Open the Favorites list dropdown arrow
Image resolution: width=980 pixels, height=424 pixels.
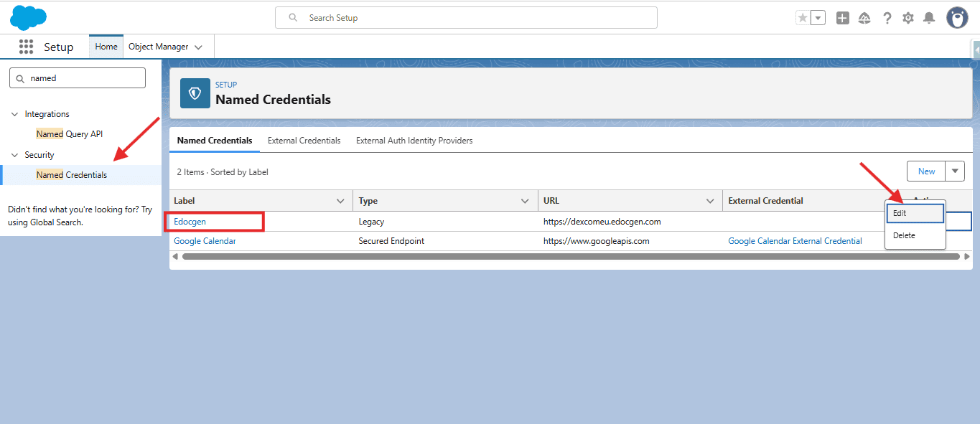click(818, 18)
